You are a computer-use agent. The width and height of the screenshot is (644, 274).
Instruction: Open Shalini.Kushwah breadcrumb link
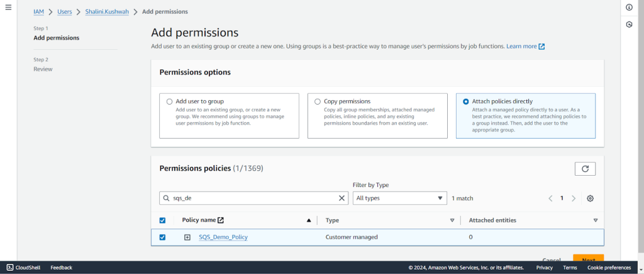107,11
